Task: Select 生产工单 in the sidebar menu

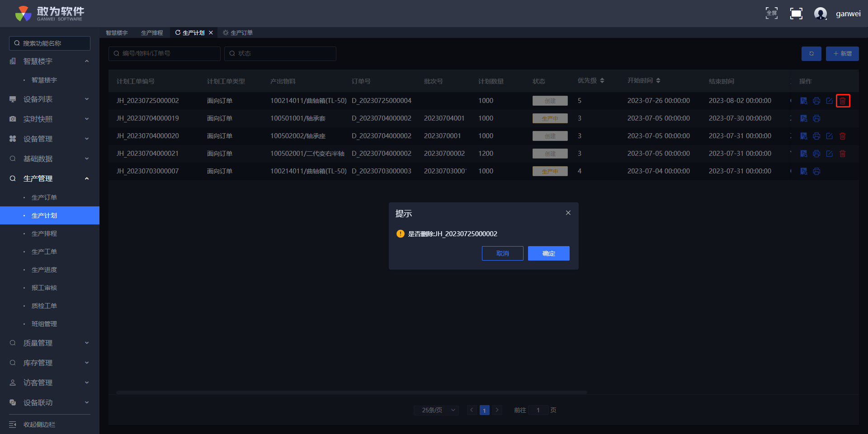Action: pos(44,252)
